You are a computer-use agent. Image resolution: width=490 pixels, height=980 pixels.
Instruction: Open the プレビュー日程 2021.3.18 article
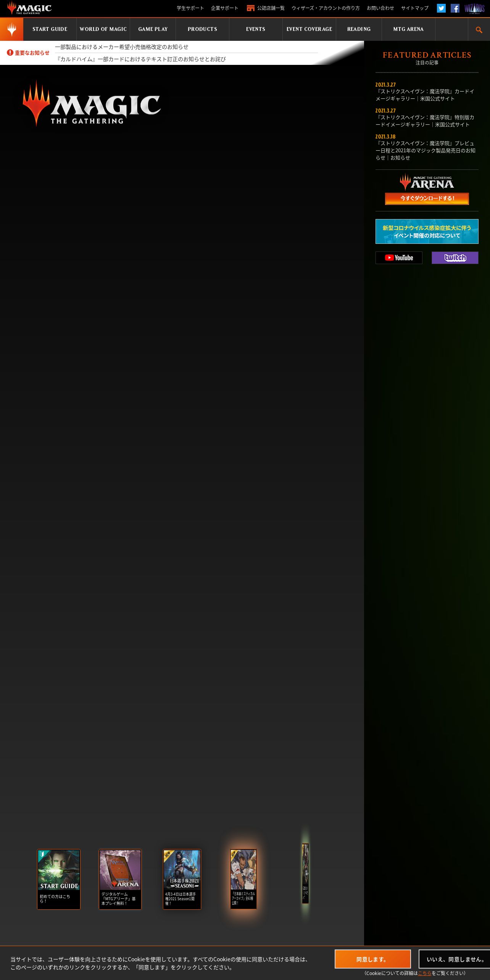coord(426,150)
